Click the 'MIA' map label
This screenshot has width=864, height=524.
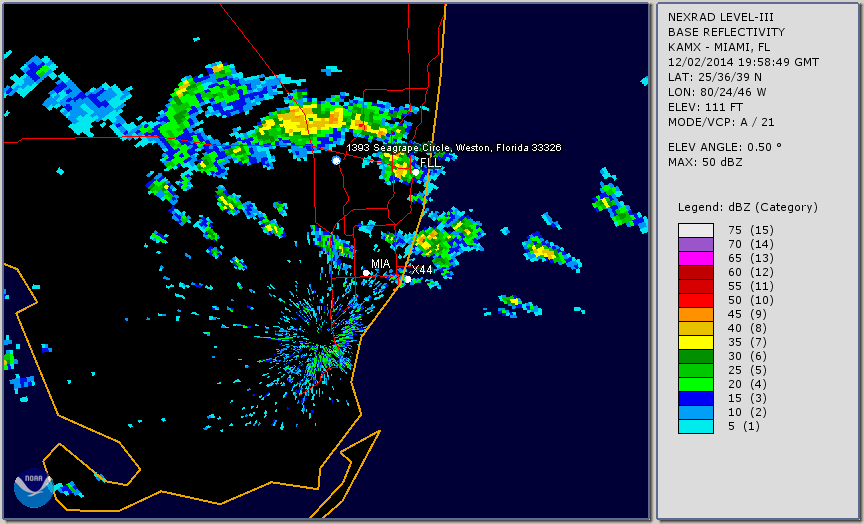(380, 264)
